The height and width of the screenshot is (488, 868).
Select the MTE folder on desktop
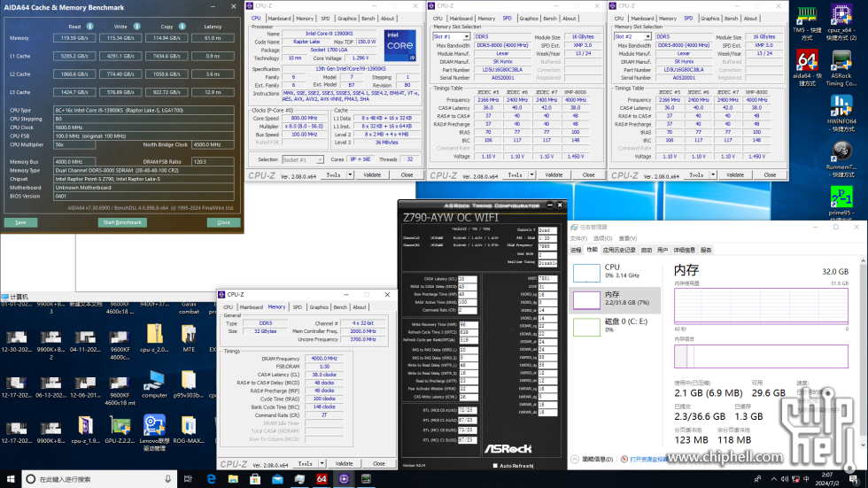(x=188, y=338)
